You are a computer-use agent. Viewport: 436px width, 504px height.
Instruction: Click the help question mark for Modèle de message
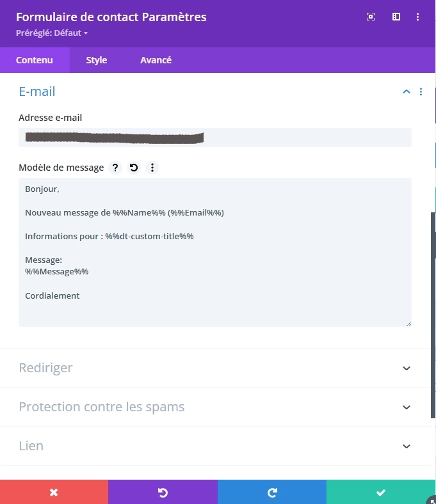(x=115, y=168)
